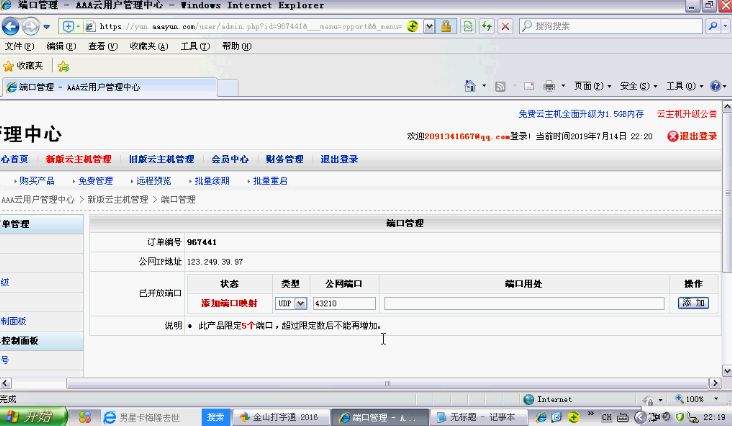The width and height of the screenshot is (732, 426).
Task: Open the 查看 menu
Action: pos(103,46)
